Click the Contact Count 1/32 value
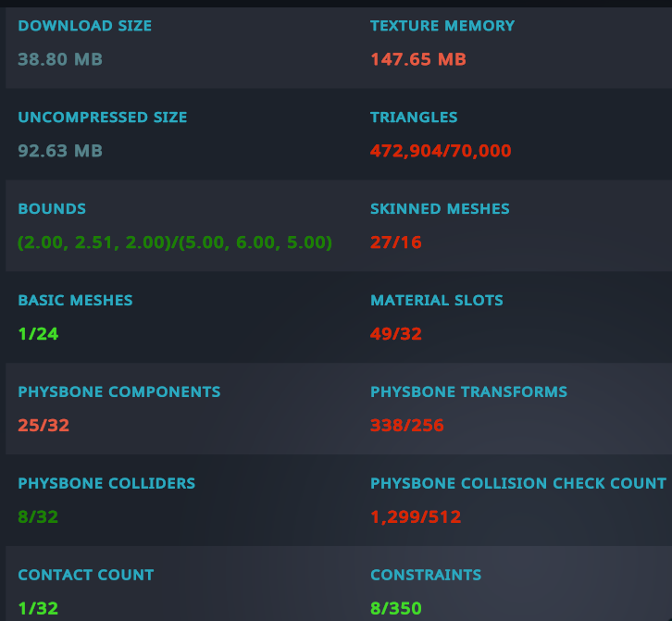 38,608
